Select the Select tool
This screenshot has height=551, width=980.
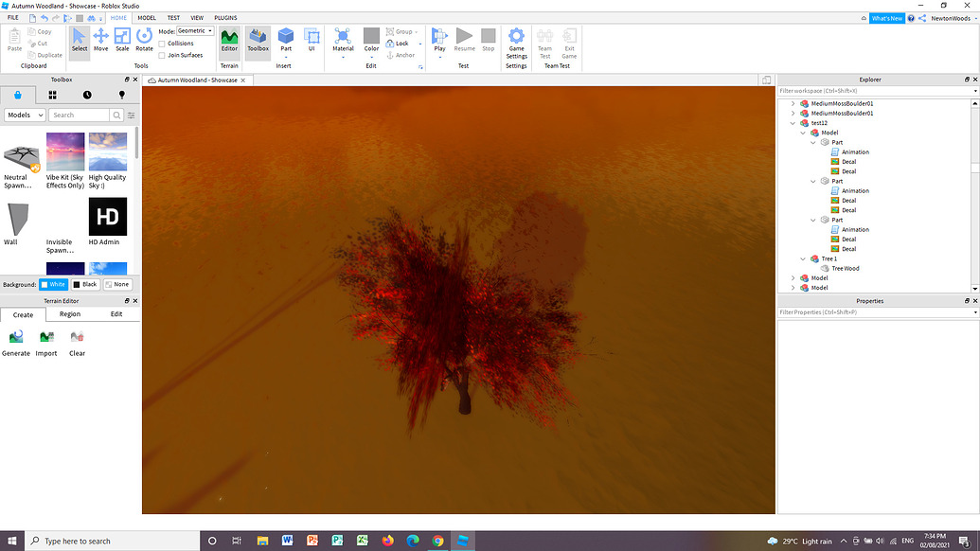pos(80,40)
